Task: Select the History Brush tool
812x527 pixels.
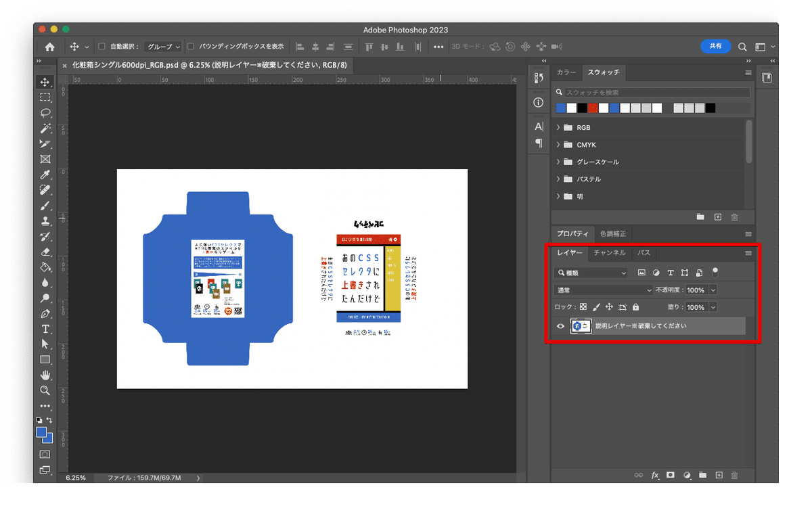Action: pos(45,237)
